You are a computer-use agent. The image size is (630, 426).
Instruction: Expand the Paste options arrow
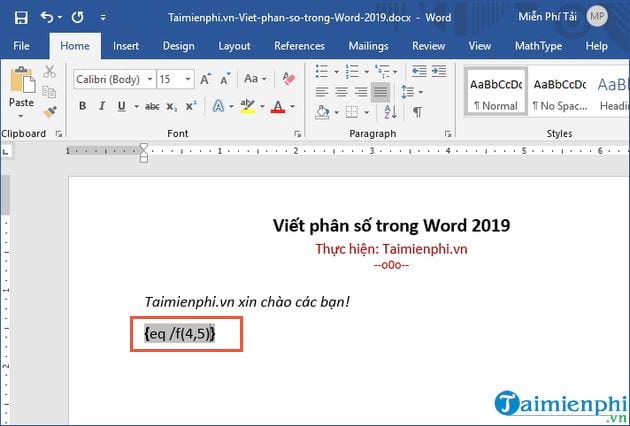tap(21, 116)
